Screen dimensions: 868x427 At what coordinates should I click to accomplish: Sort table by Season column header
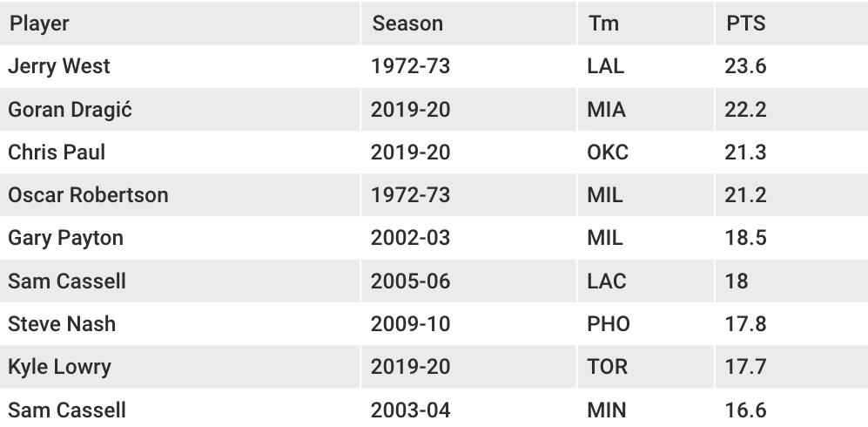tap(407, 24)
